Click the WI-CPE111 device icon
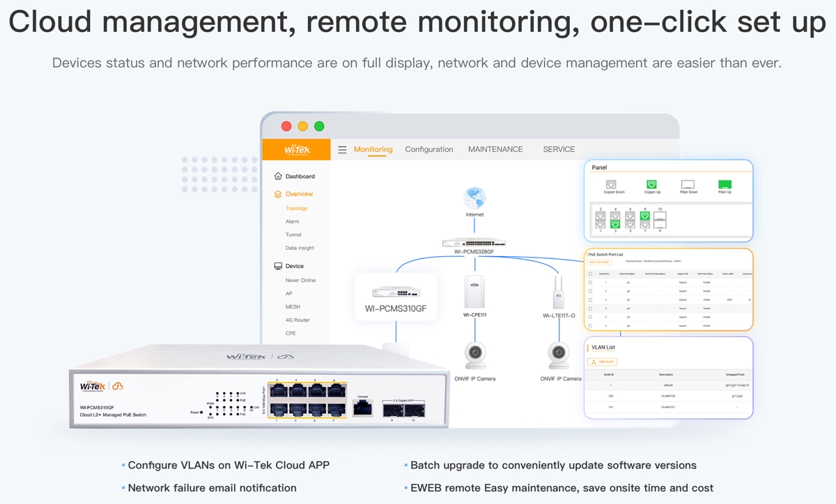Image resolution: width=836 pixels, height=504 pixels. [474, 291]
